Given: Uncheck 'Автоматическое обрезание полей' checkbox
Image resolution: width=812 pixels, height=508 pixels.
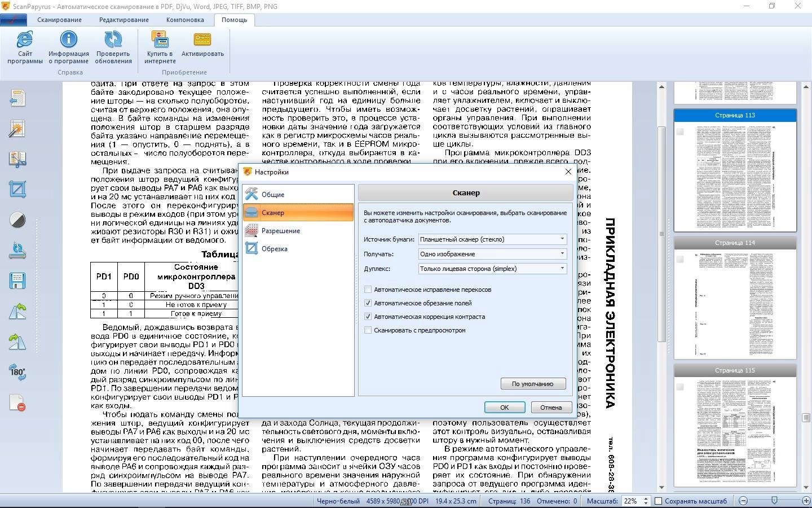Looking at the screenshot, I should tap(368, 303).
